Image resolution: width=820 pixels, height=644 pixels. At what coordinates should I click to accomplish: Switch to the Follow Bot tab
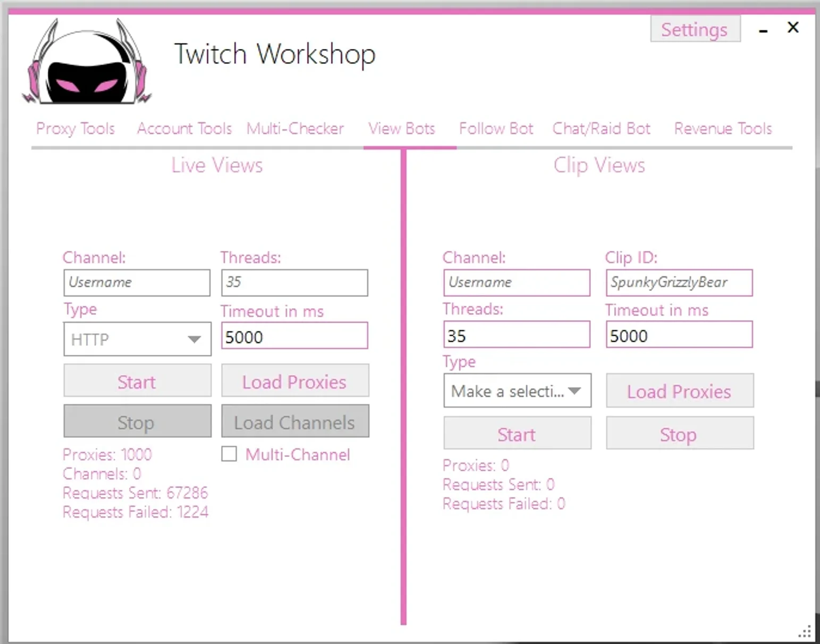click(x=496, y=129)
